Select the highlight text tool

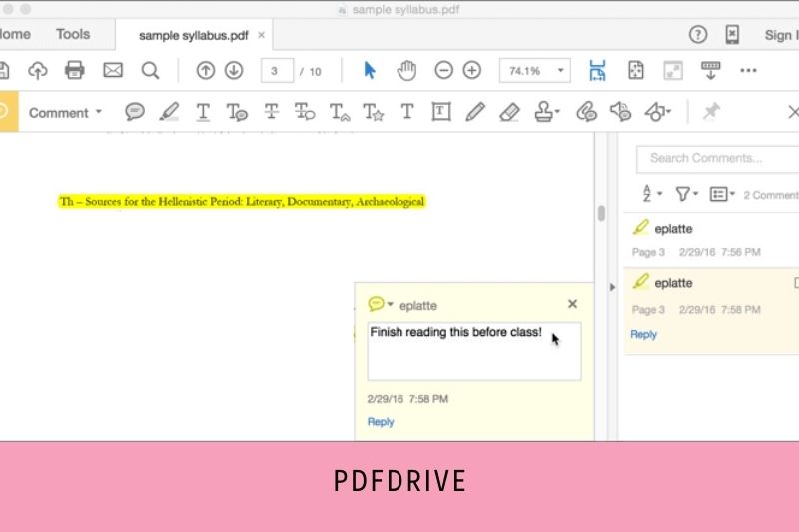tap(169, 112)
